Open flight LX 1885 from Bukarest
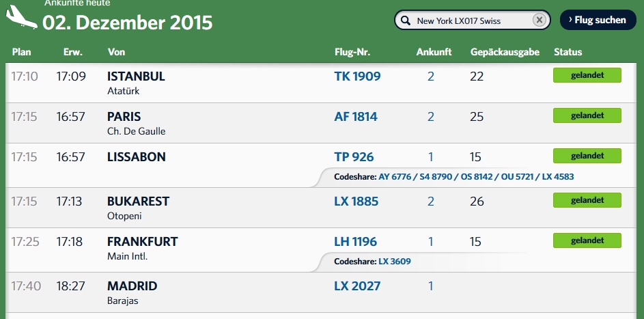 356,202
